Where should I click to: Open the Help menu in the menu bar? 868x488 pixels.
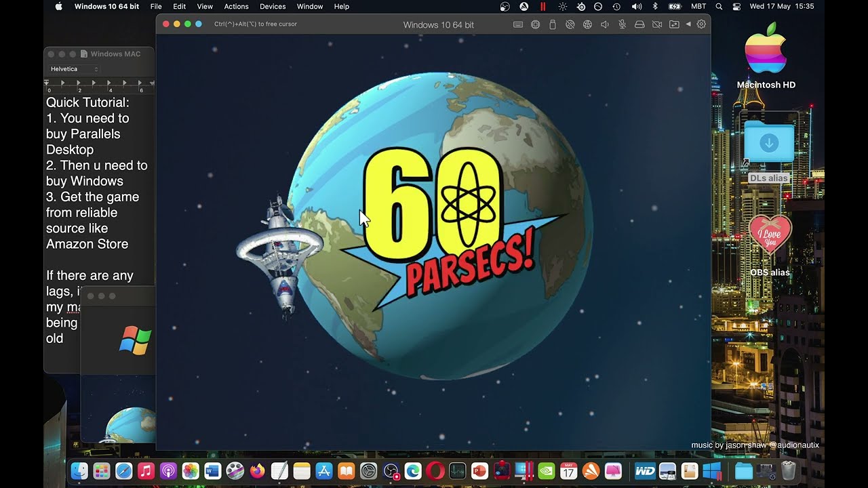tap(342, 6)
